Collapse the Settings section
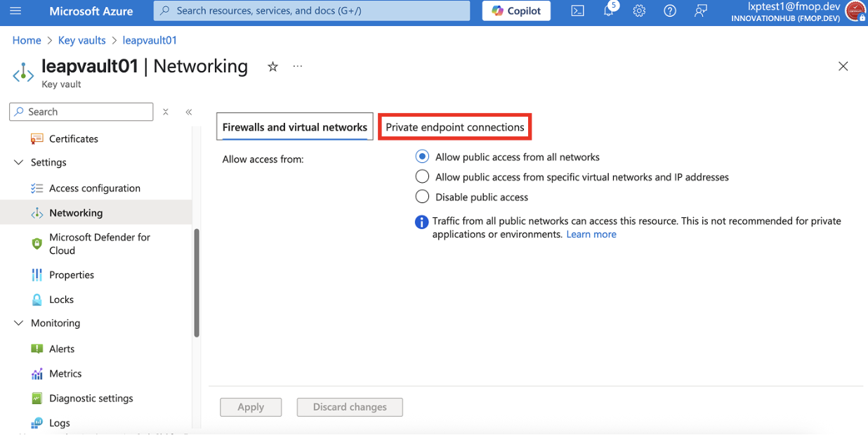This screenshot has height=447, width=868. point(18,162)
